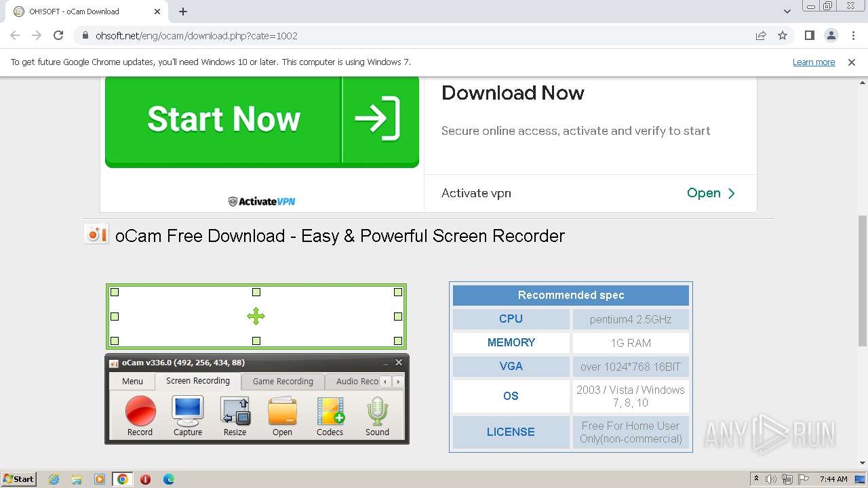Open a new tab with plus button

(183, 12)
